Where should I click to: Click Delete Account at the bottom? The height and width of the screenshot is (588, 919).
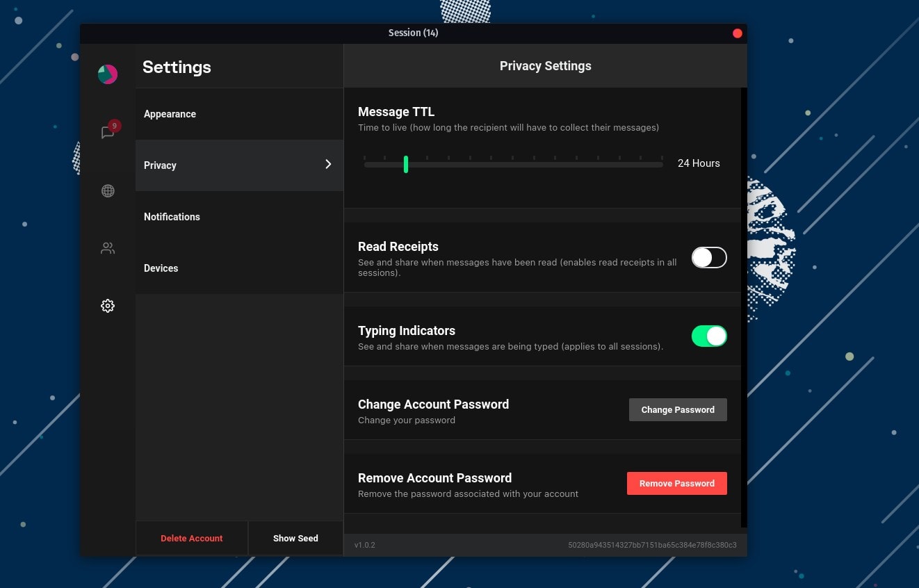(x=192, y=539)
